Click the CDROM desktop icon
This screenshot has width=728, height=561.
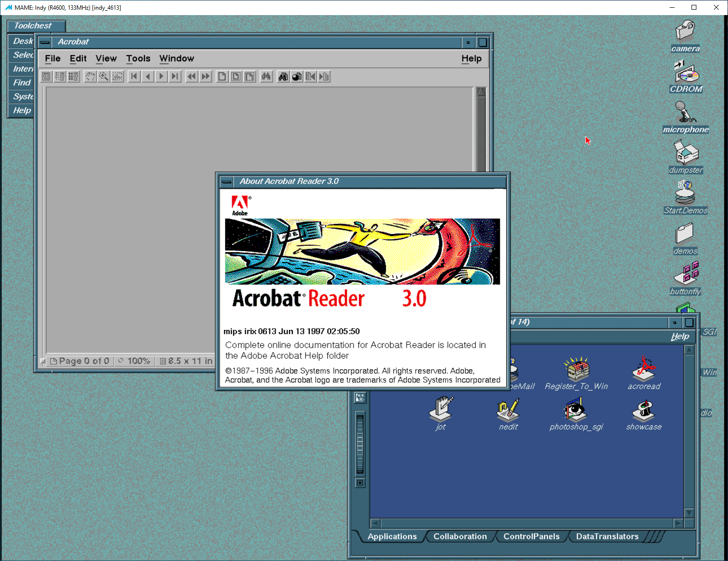686,72
